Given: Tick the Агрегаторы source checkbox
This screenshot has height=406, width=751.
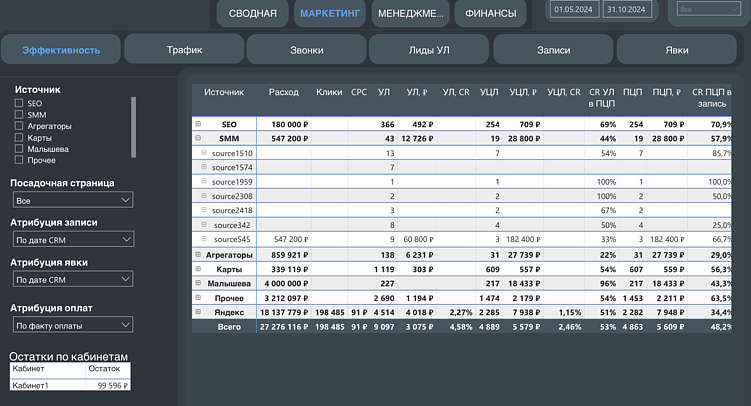Looking at the screenshot, I should [x=19, y=126].
